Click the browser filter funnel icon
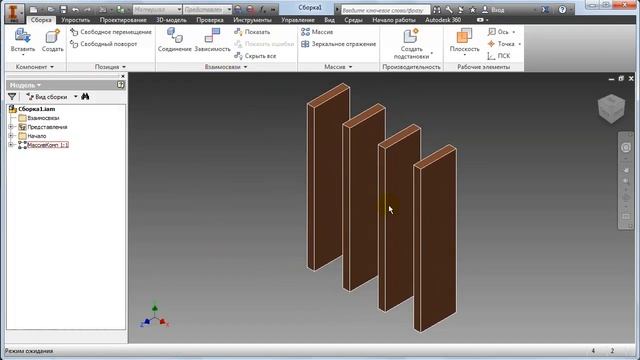Image resolution: width=640 pixels, height=360 pixels. (12, 97)
